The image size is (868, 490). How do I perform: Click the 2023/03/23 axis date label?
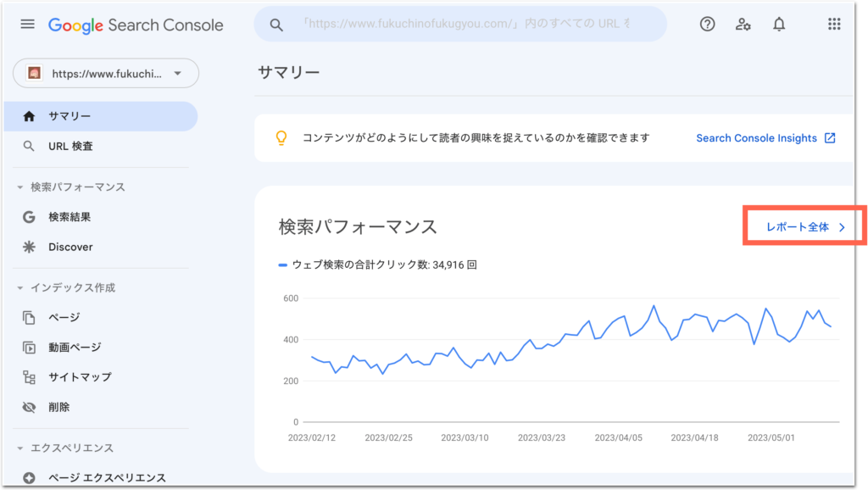point(542,437)
